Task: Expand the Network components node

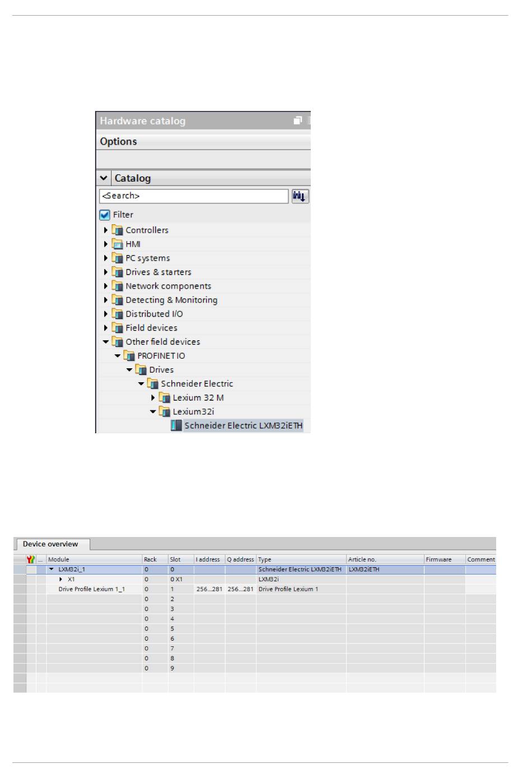Action: pyautogui.click(x=105, y=286)
